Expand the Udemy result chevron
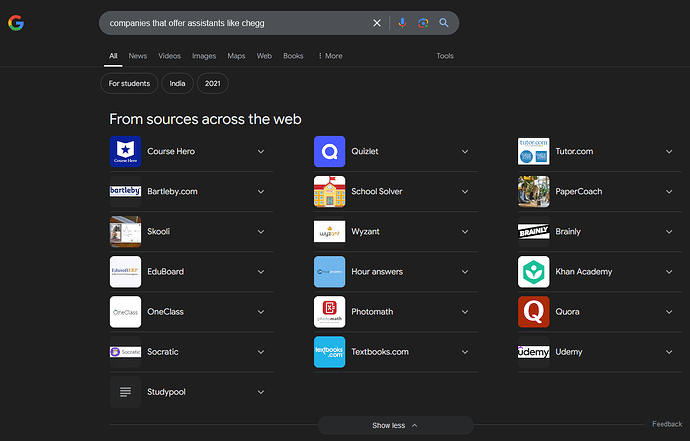Image resolution: width=690 pixels, height=441 pixels. [x=669, y=352]
